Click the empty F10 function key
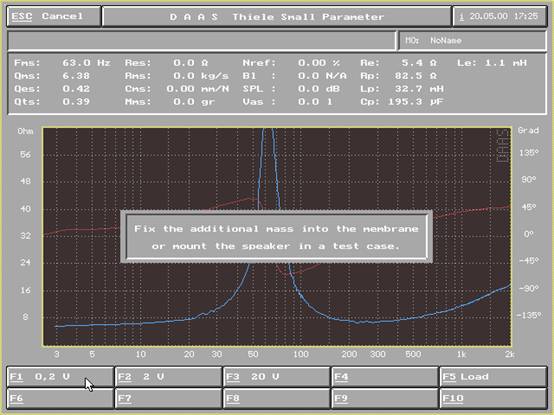Viewport: 554px width, 415px height. tap(493, 398)
